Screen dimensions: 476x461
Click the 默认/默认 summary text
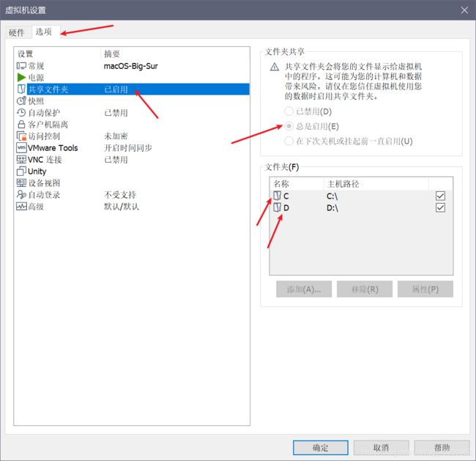click(122, 207)
